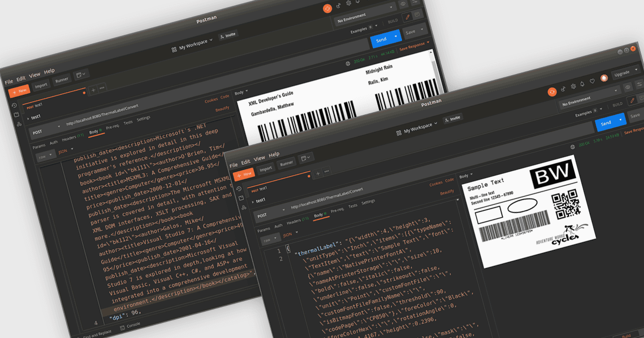Click the pencil edit icon in the back window
644x338 pixels.
coord(407,17)
